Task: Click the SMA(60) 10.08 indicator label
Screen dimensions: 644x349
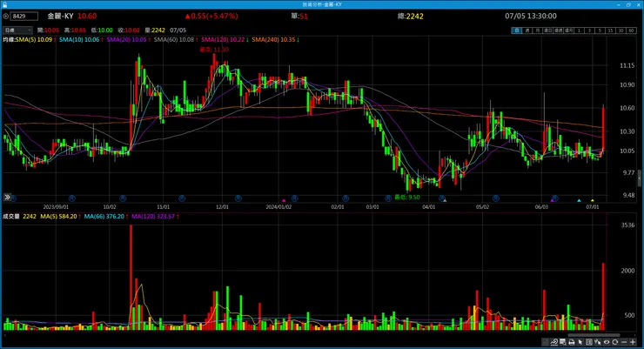Action: tap(176, 40)
